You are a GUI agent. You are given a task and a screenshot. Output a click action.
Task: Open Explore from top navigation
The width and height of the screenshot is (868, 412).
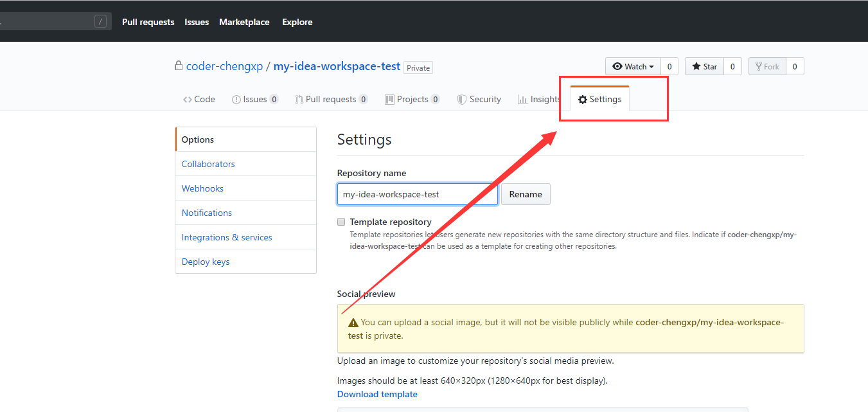tap(297, 22)
